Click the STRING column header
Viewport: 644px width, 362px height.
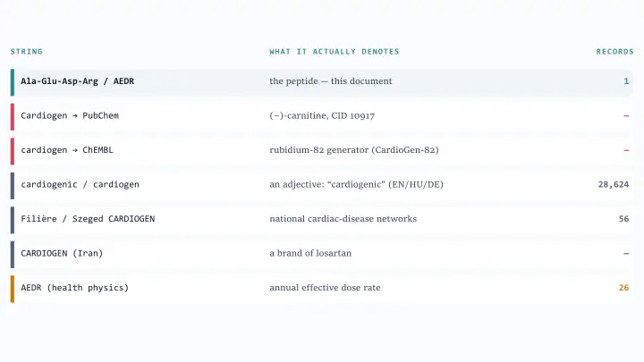(x=26, y=52)
